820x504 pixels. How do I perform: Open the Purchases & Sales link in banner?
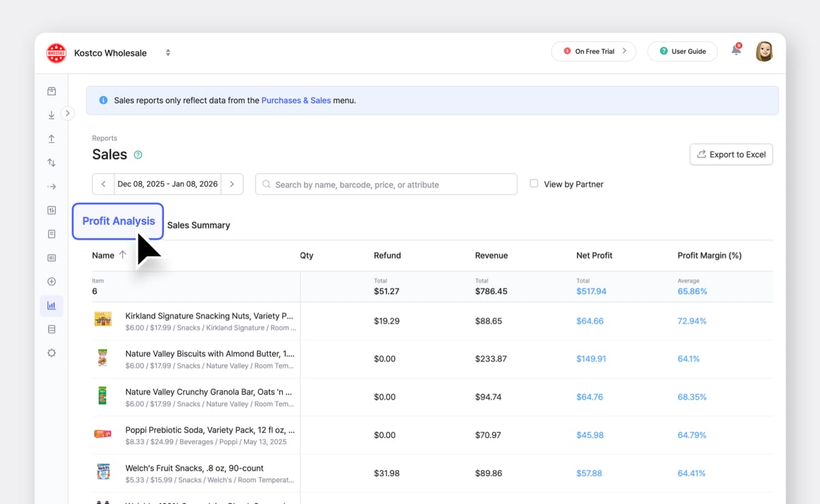[296, 100]
